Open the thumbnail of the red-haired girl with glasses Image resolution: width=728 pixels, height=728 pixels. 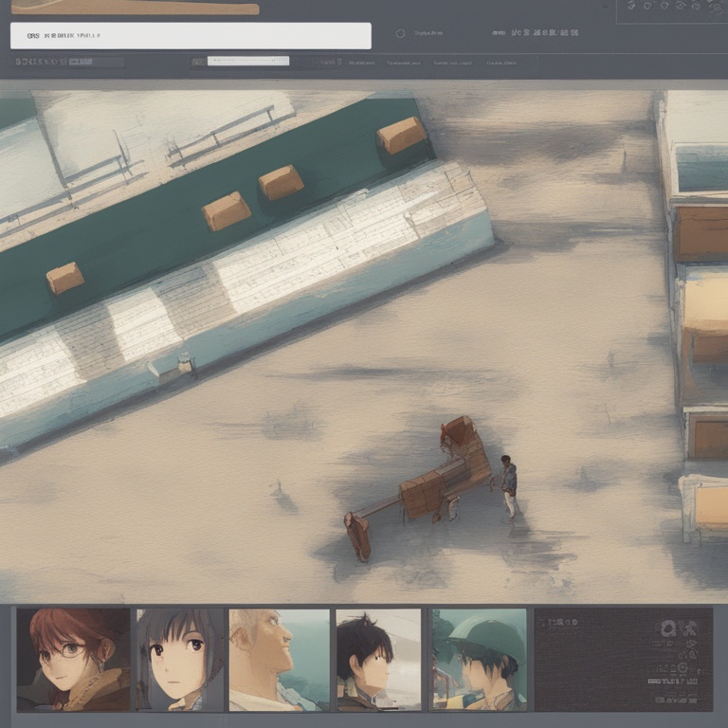(73, 660)
